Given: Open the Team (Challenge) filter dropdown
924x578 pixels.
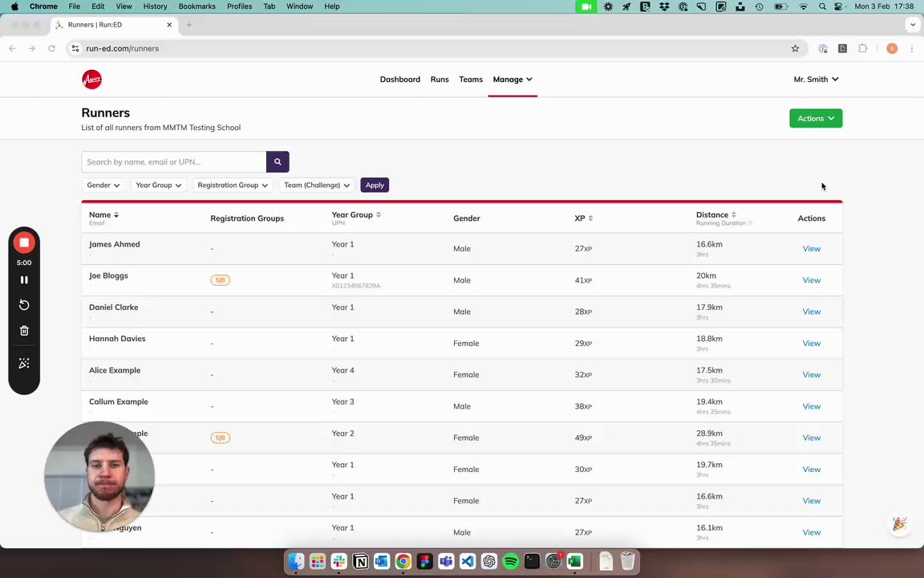Looking at the screenshot, I should (x=317, y=185).
